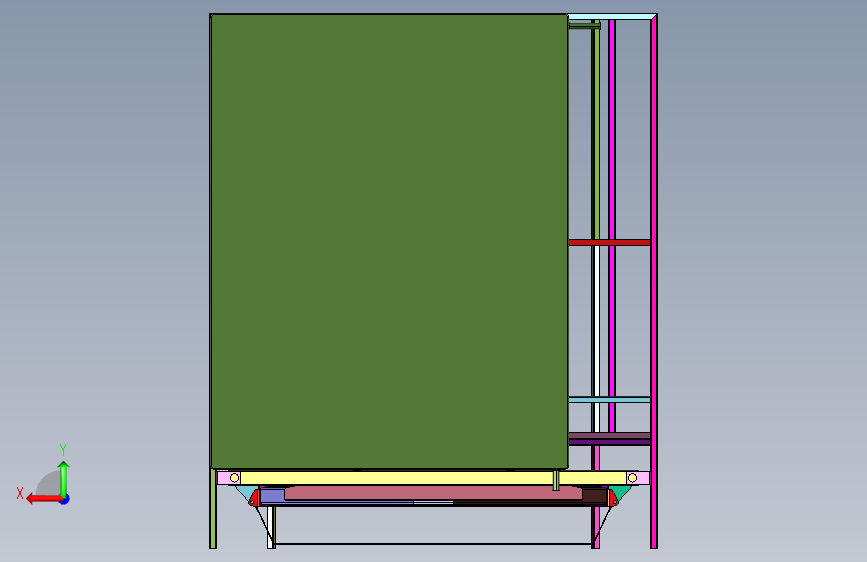Select the pale cyan top beam of the right frame
This screenshot has width=867, height=562.
pyautogui.click(x=611, y=17)
